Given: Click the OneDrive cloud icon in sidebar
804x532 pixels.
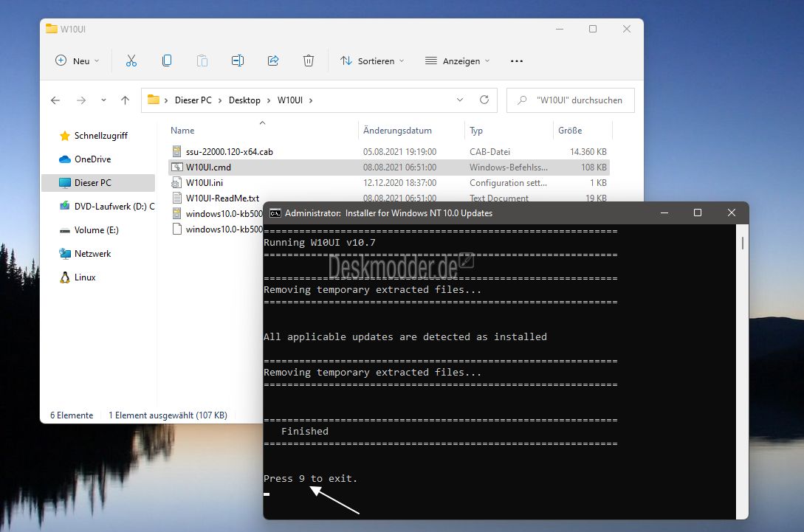Looking at the screenshot, I should click(x=65, y=159).
